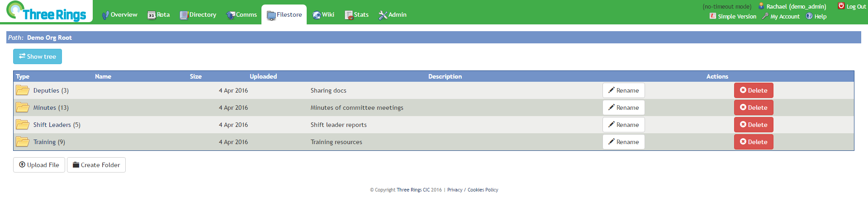Click the Upload File button

[39, 165]
